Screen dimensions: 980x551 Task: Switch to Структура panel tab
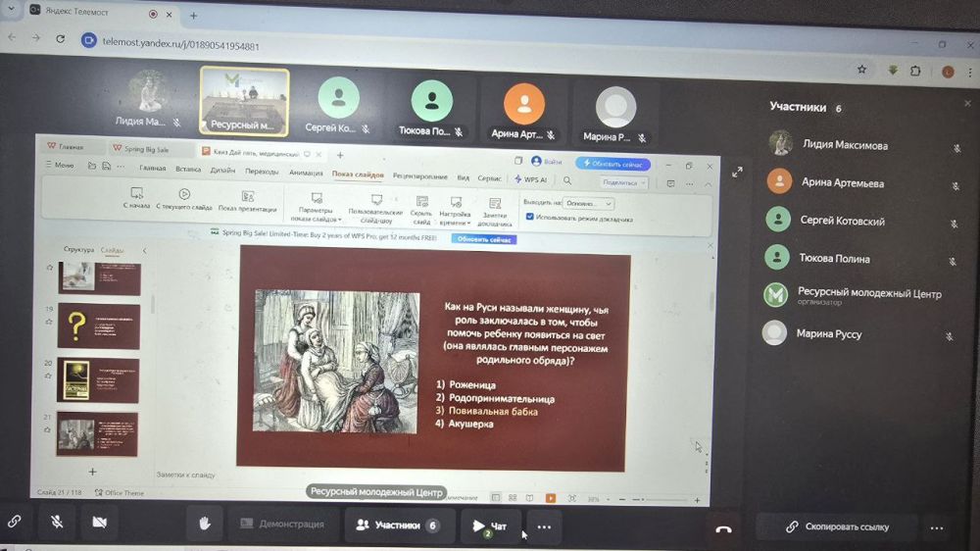[x=78, y=249]
